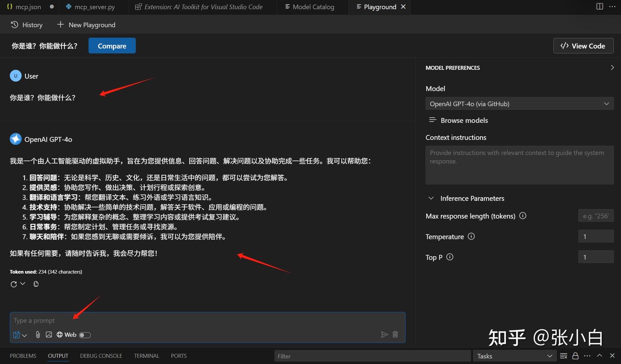This screenshot has height=364, width=621.
Task: Click the User avatar icon
Action: point(16,76)
